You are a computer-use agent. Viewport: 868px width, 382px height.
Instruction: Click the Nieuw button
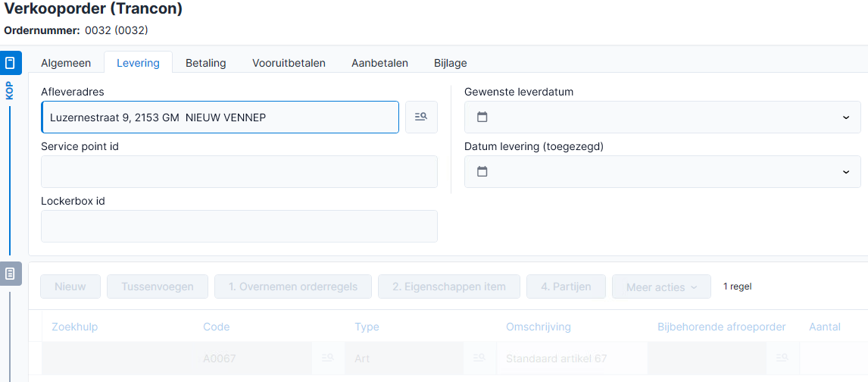[x=70, y=286]
